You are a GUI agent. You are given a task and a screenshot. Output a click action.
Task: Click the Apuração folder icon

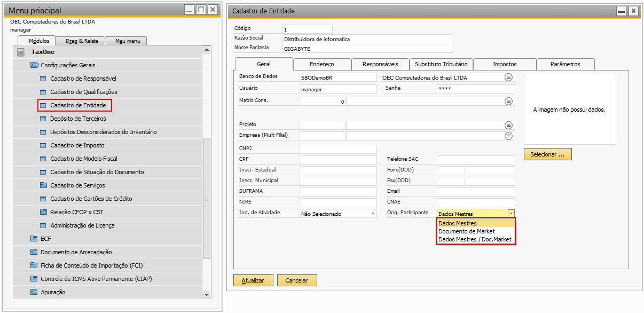coord(34,292)
